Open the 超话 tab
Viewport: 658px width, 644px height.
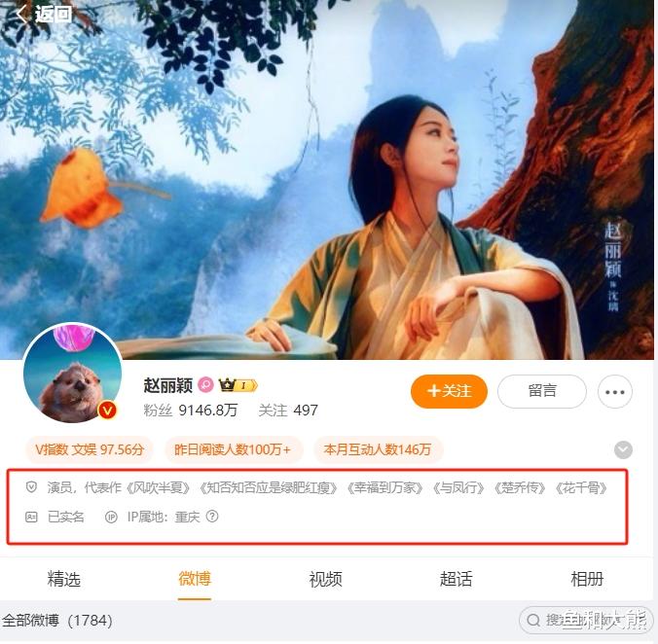tap(457, 579)
